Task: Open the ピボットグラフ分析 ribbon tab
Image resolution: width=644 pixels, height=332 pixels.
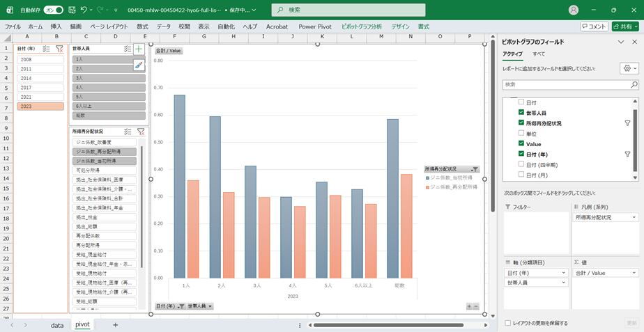Action: 361,26
